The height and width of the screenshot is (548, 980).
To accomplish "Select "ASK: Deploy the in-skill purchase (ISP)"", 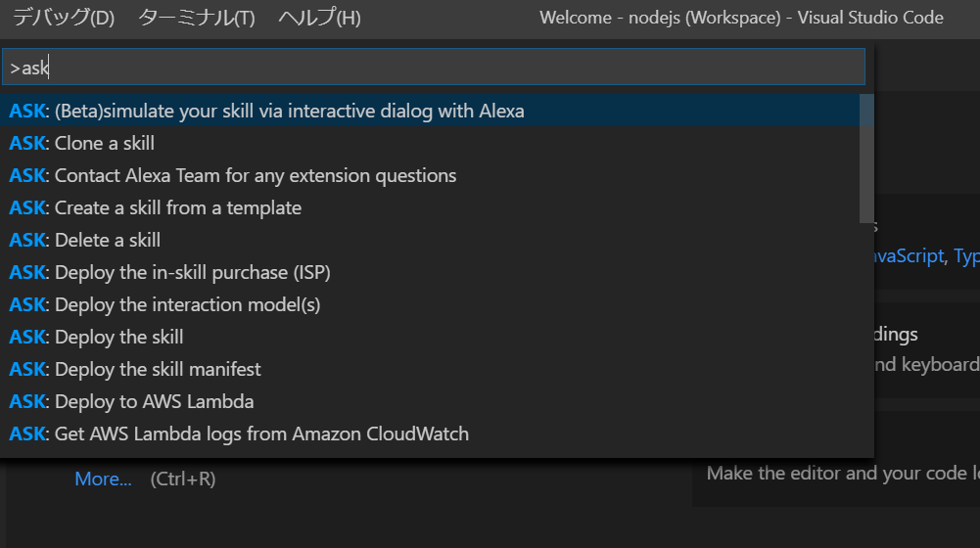I will pyautogui.click(x=163, y=272).
